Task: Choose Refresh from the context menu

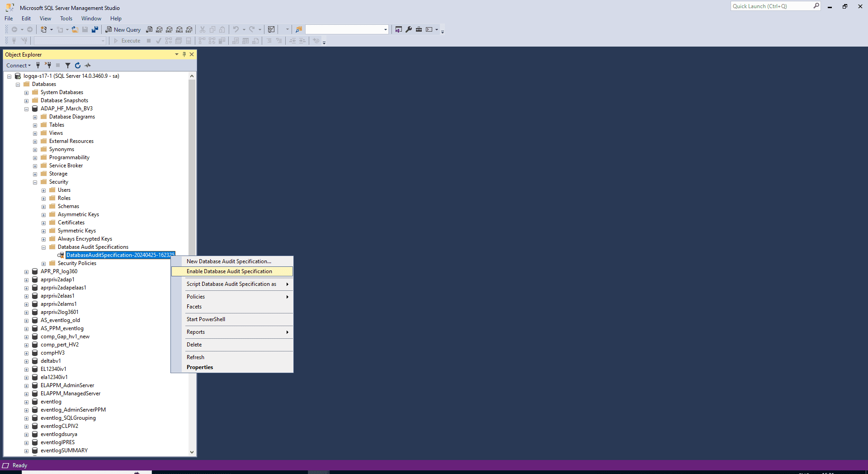Action: click(x=232, y=357)
